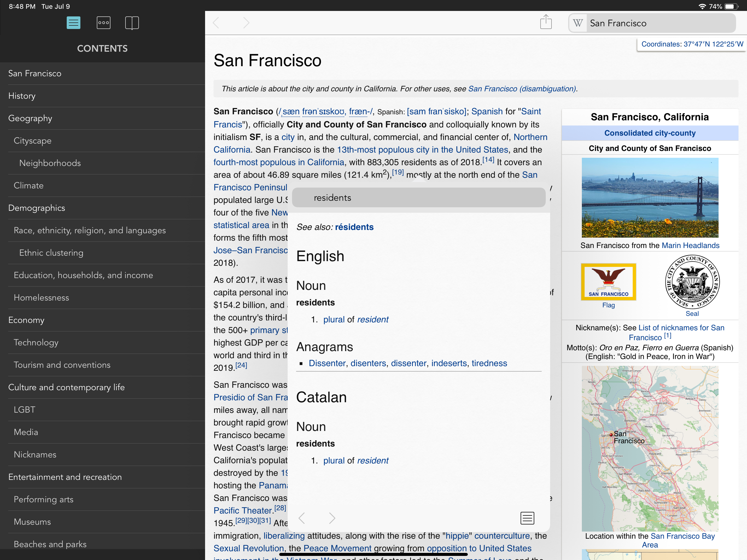Click the Wikipedia W icon in search bar
This screenshot has width=747, height=560.
pos(578,23)
